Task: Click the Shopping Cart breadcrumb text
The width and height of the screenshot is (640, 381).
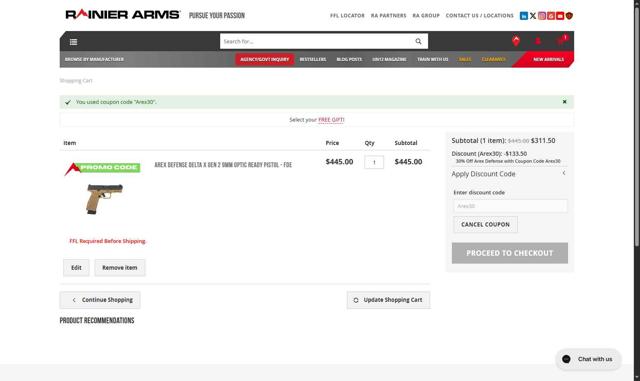Action: click(76, 81)
